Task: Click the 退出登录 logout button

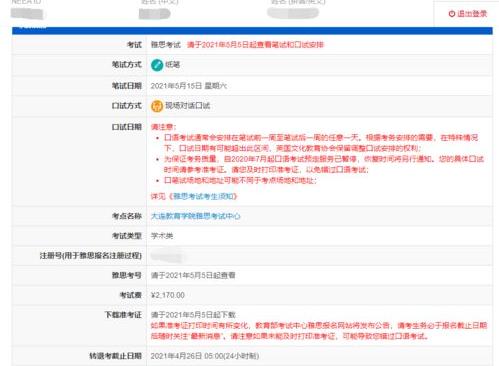Action: (x=468, y=14)
